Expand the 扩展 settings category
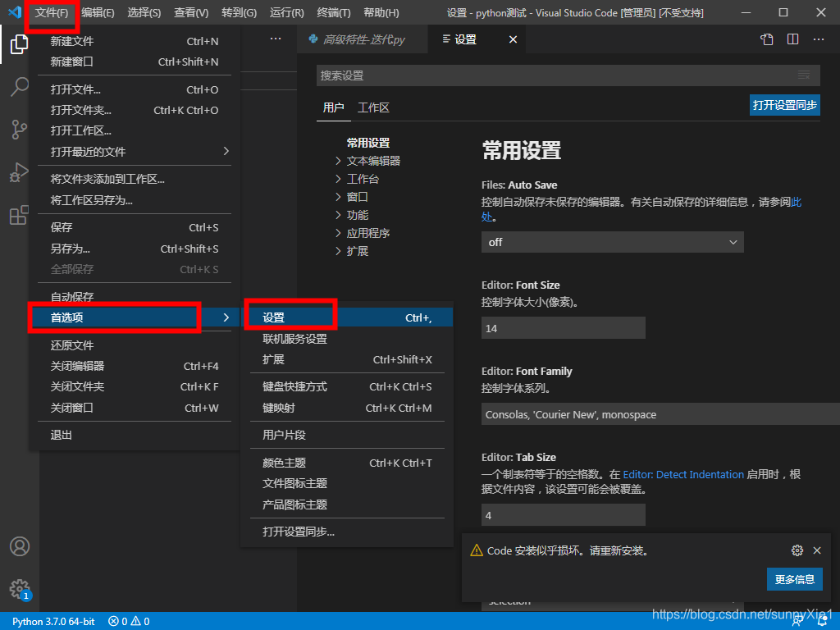840x630 pixels. pos(338,251)
